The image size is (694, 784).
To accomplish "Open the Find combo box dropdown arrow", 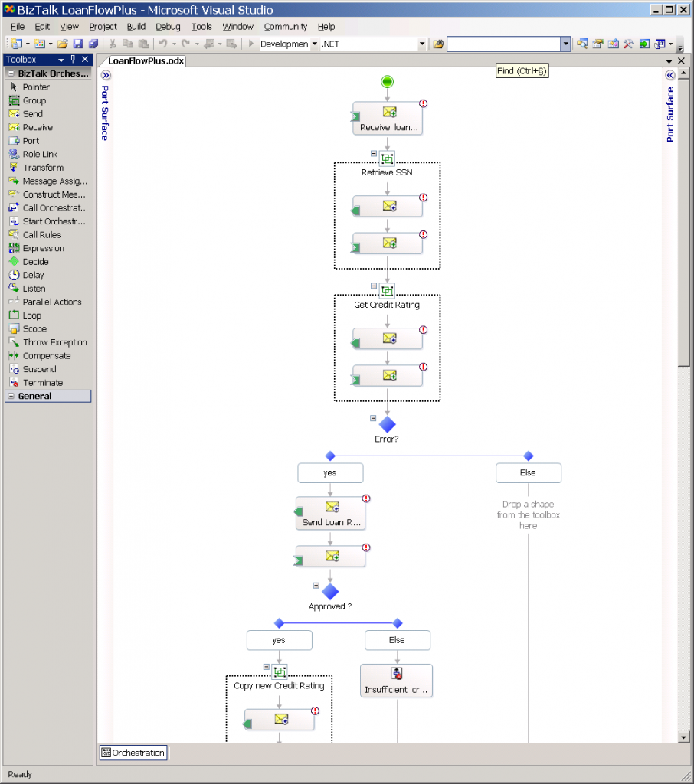I will coord(565,44).
